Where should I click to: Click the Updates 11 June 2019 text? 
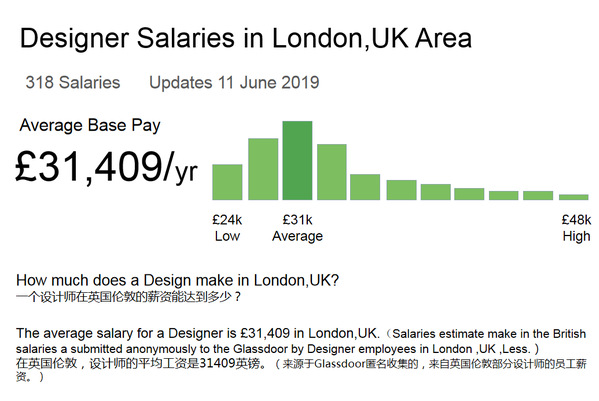click(234, 82)
